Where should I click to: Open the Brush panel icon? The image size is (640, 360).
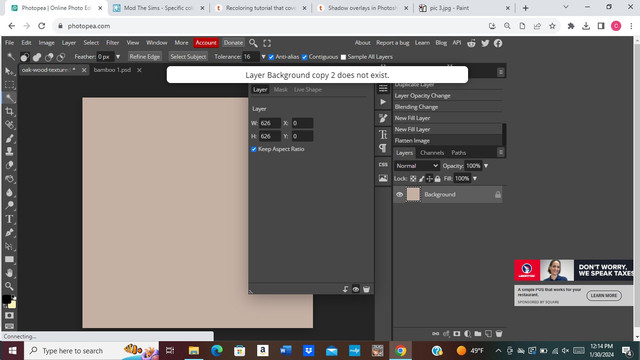[x=383, y=118]
